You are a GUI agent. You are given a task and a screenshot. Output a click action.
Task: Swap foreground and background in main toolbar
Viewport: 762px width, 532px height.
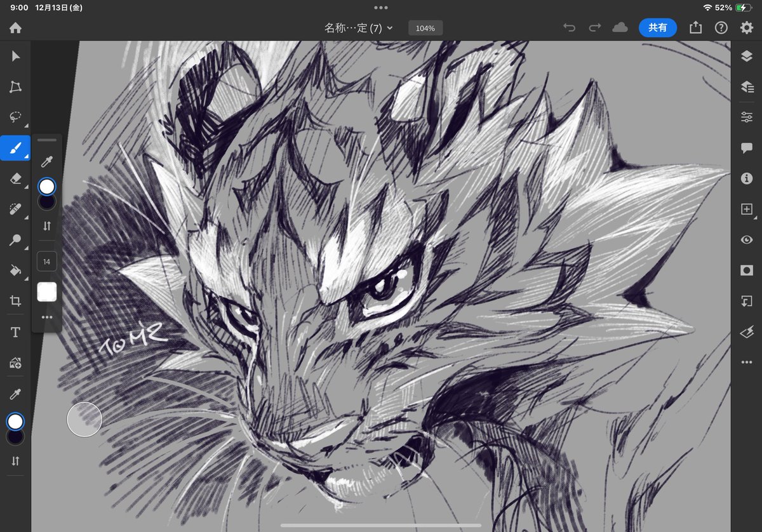(16, 462)
